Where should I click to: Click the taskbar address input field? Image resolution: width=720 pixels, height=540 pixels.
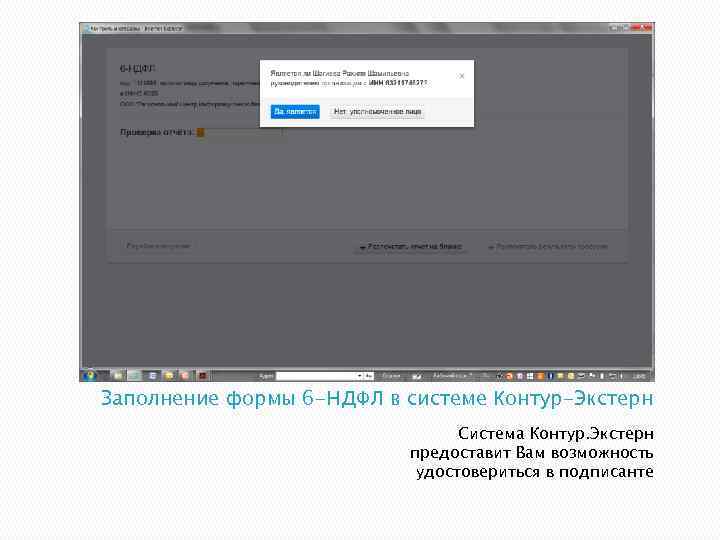316,376
